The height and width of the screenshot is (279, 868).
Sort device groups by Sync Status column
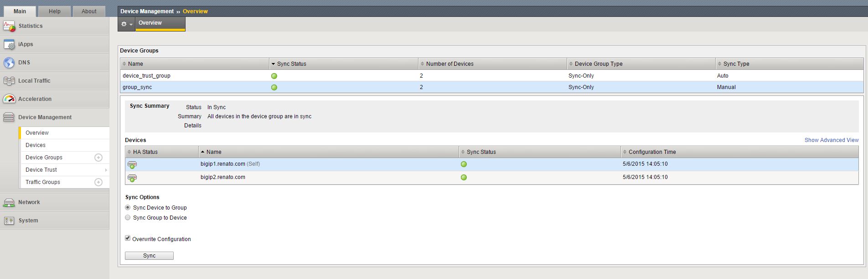pyautogui.click(x=292, y=64)
